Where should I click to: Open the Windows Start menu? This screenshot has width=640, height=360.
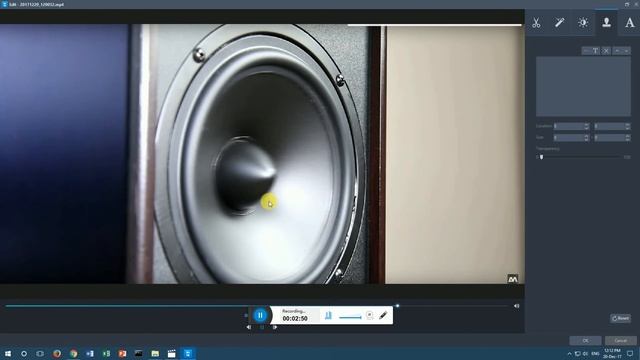(x=7, y=353)
